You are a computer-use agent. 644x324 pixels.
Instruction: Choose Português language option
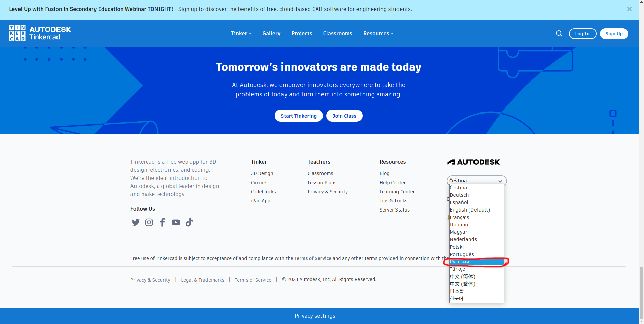click(477, 254)
